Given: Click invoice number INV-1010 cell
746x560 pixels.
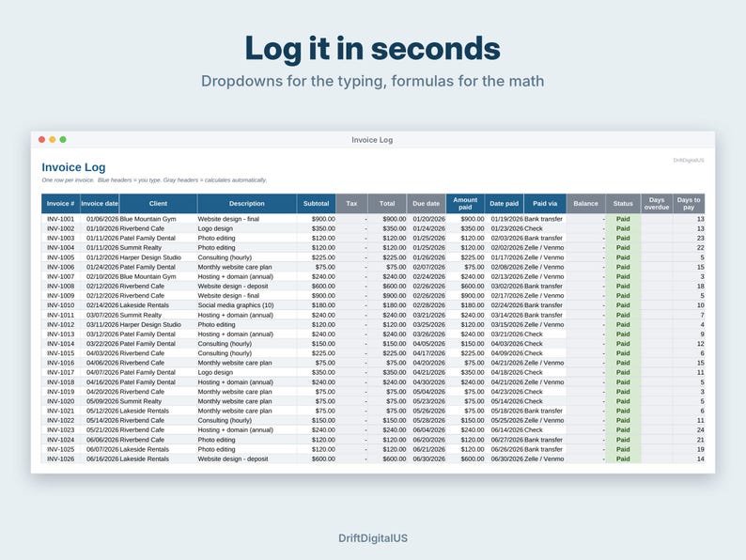Looking at the screenshot, I should [x=61, y=305].
